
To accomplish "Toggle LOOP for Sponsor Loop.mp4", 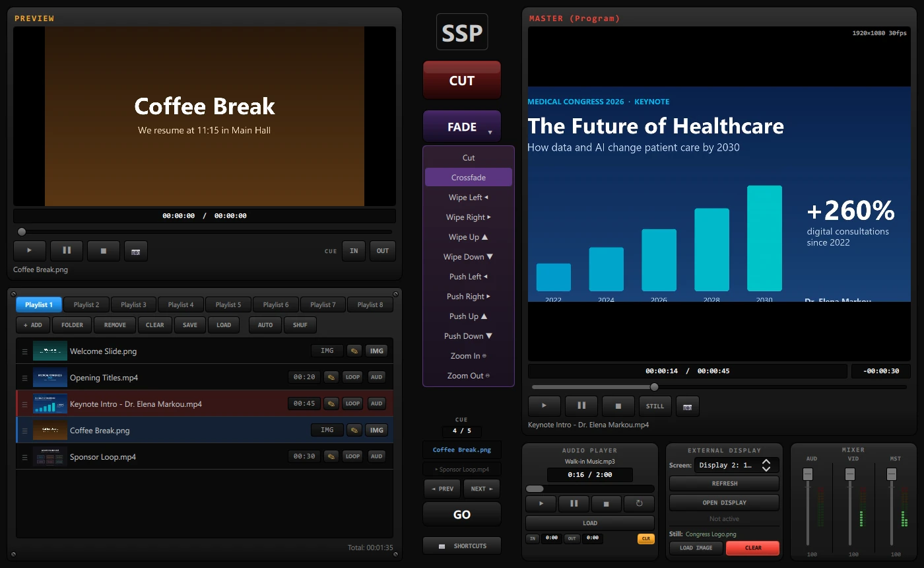I will pyautogui.click(x=352, y=456).
